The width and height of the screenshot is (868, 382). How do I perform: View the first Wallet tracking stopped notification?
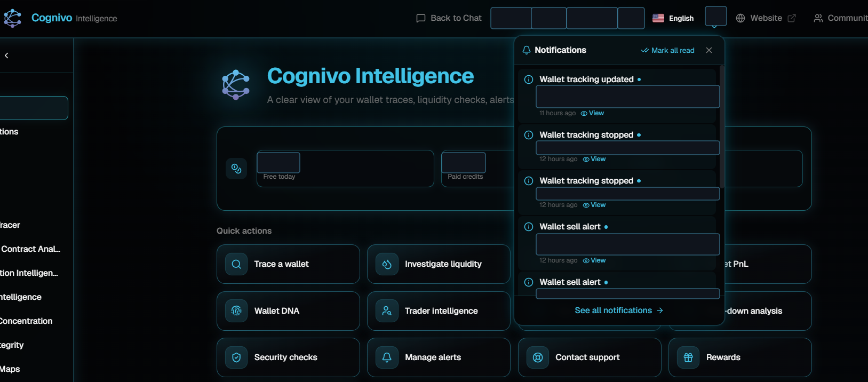click(x=594, y=159)
